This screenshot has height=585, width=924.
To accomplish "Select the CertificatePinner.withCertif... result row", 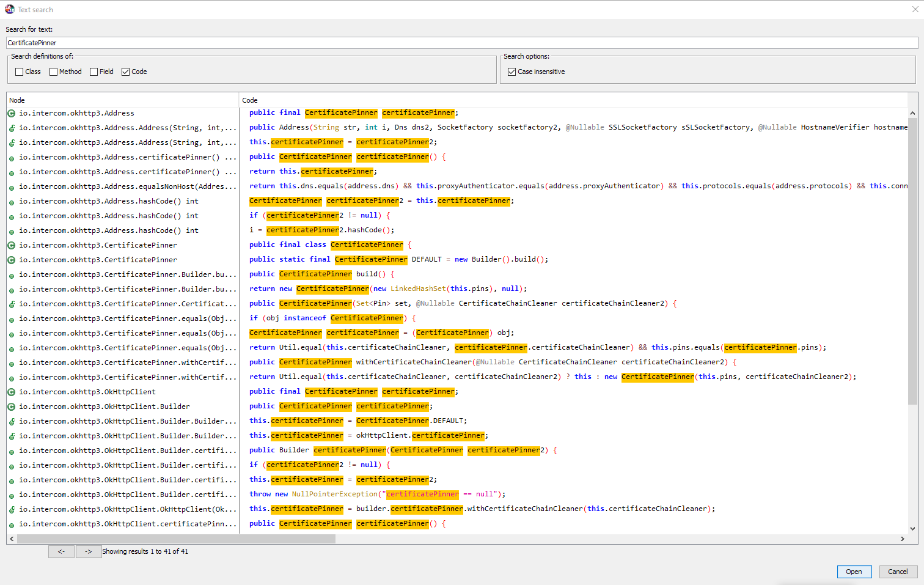I will (x=122, y=362).
